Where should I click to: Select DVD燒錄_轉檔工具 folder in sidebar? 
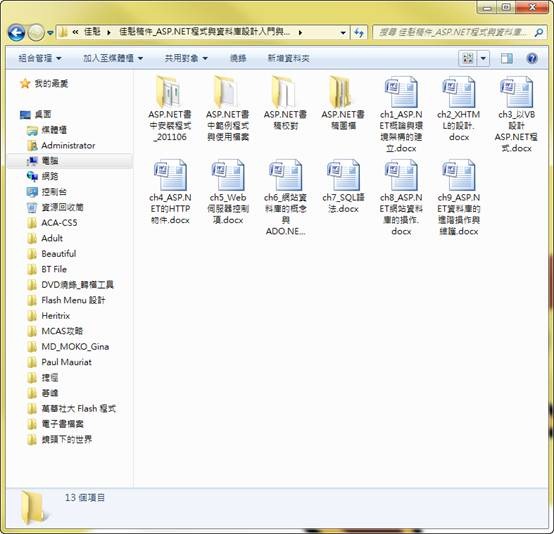[70, 285]
